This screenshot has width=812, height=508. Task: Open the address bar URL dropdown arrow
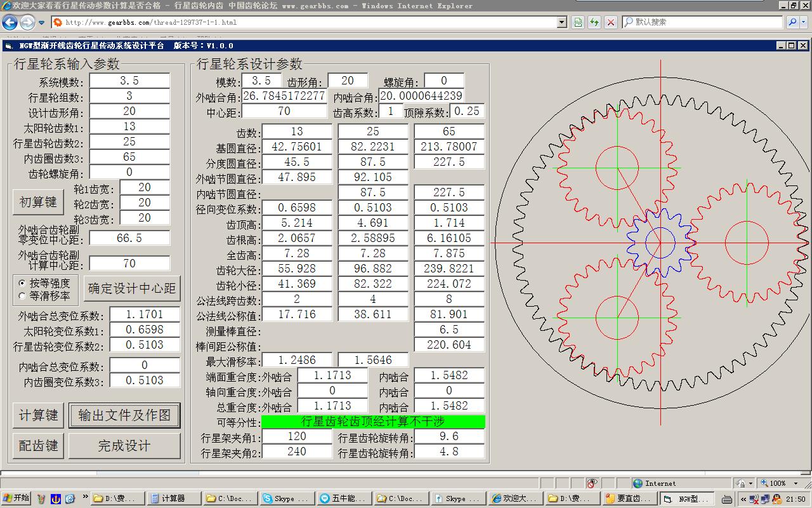(561, 22)
